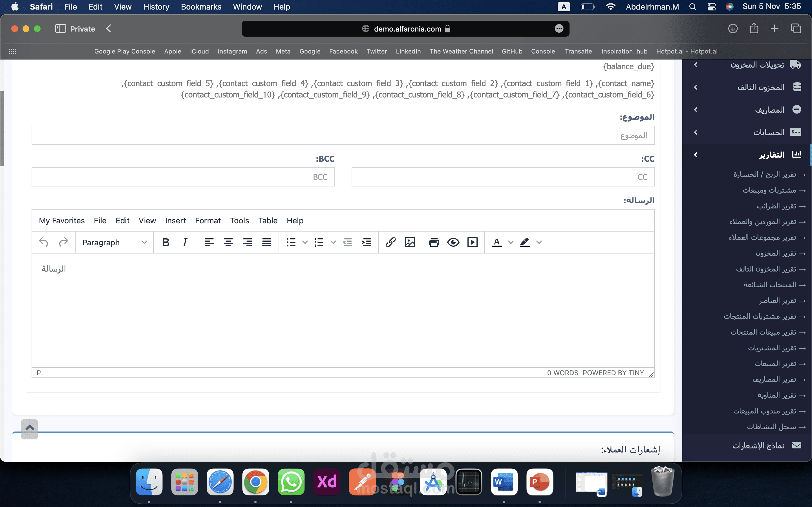The width and height of the screenshot is (812, 507).
Task: Click the insert link icon
Action: point(390,242)
